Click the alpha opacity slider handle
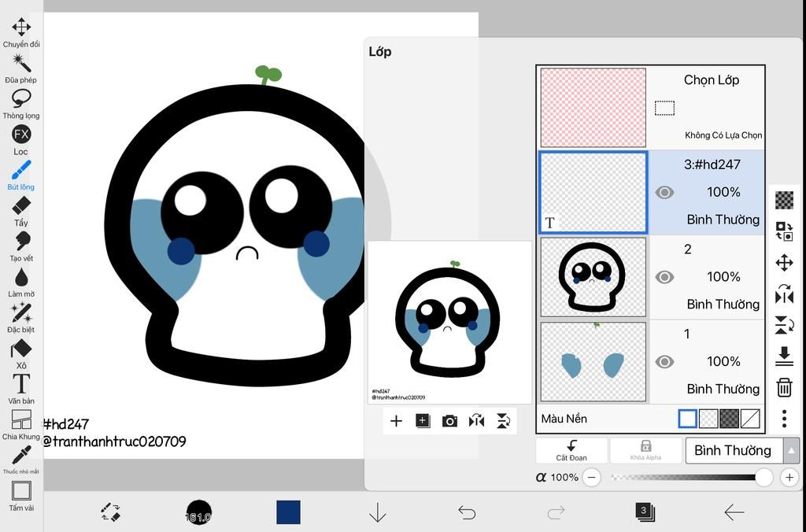806x532 pixels. coord(763,478)
